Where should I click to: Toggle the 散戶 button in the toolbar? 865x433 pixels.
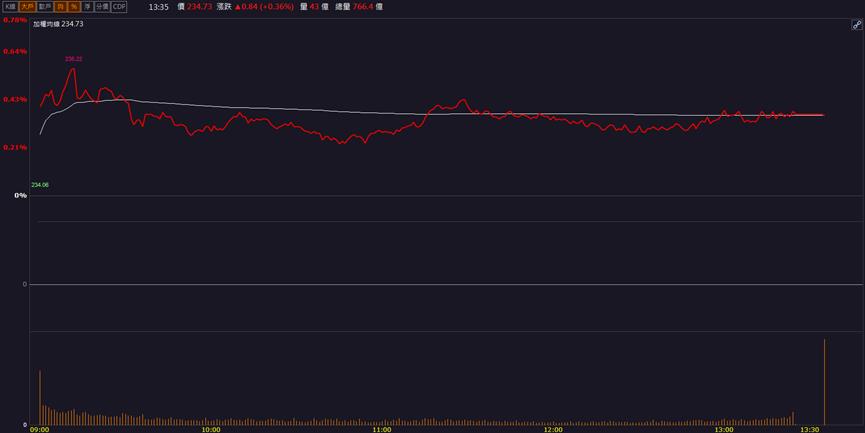(45, 7)
